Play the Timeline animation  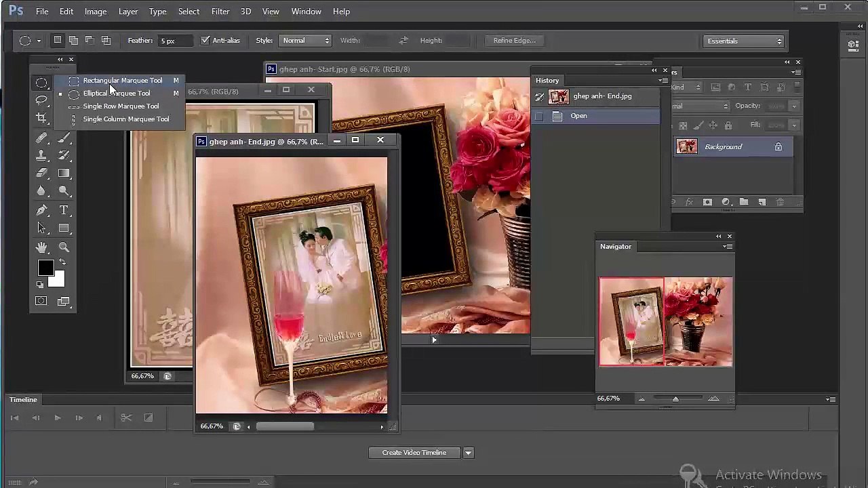pos(58,418)
